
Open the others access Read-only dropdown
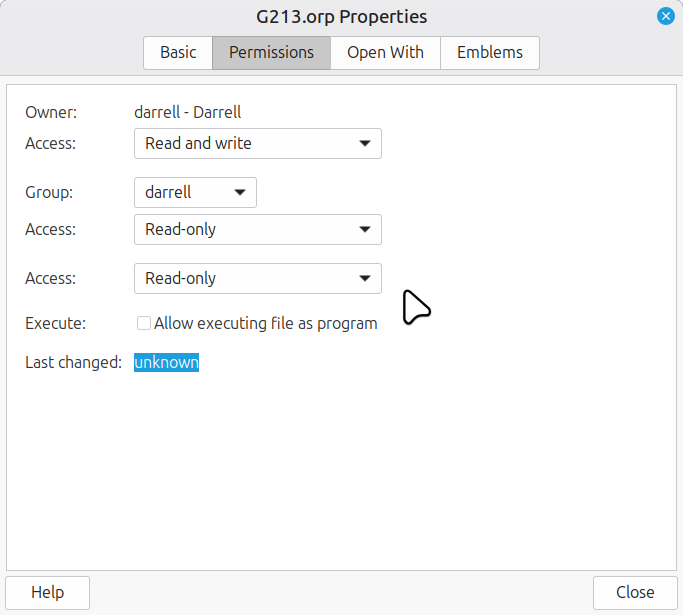pyautogui.click(x=257, y=278)
